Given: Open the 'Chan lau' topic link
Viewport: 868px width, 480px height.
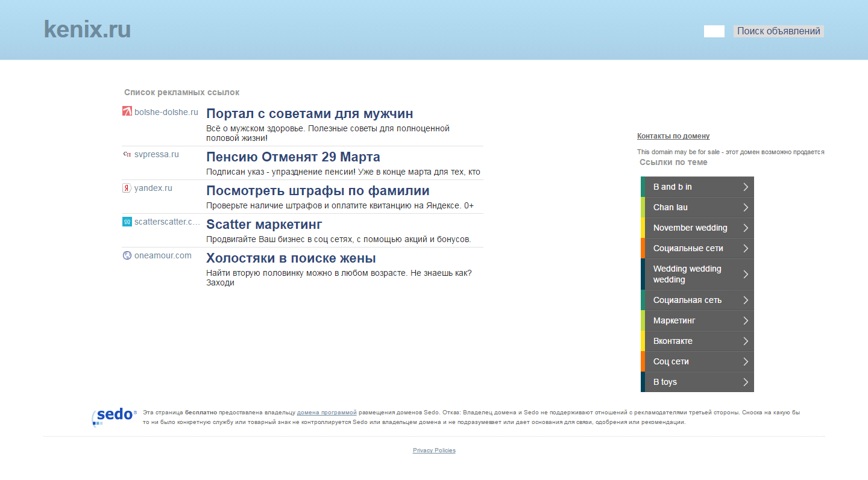Looking at the screenshot, I should [697, 207].
